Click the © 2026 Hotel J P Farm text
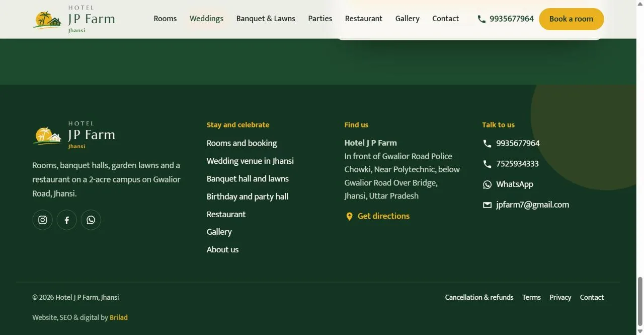 pos(75,298)
